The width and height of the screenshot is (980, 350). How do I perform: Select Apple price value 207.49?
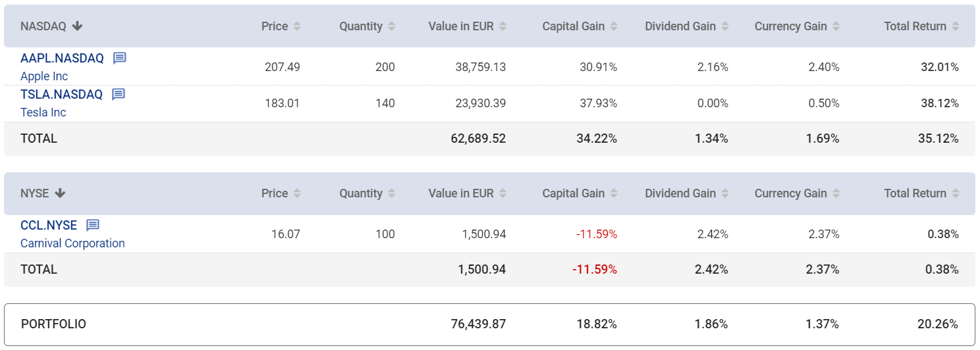[283, 67]
